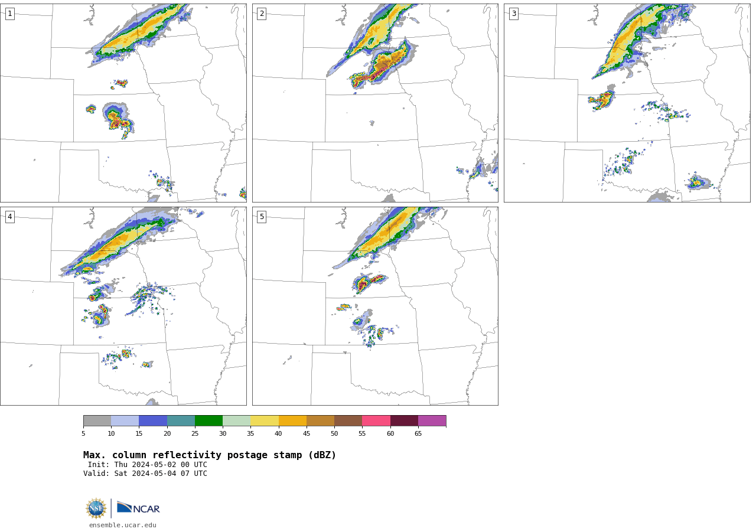The height and width of the screenshot is (532, 756).
Task: Pick the blue 15-20 dBZ swatch
Action: pyautogui.click(x=153, y=421)
